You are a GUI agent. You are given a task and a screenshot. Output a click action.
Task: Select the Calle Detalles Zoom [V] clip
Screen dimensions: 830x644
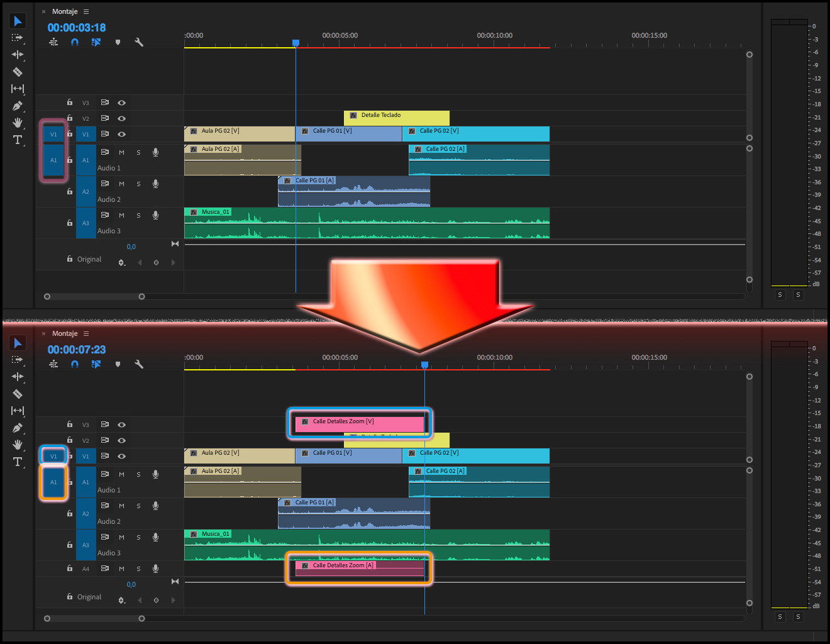pos(359,423)
